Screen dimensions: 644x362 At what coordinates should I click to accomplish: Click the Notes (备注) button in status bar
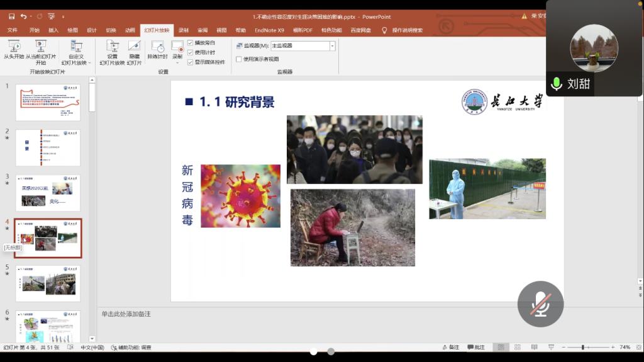(450, 347)
